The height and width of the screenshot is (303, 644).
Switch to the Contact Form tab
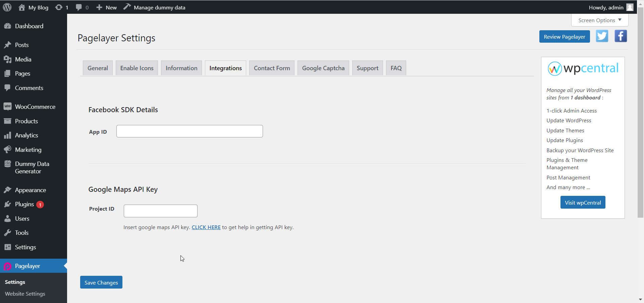(272, 68)
